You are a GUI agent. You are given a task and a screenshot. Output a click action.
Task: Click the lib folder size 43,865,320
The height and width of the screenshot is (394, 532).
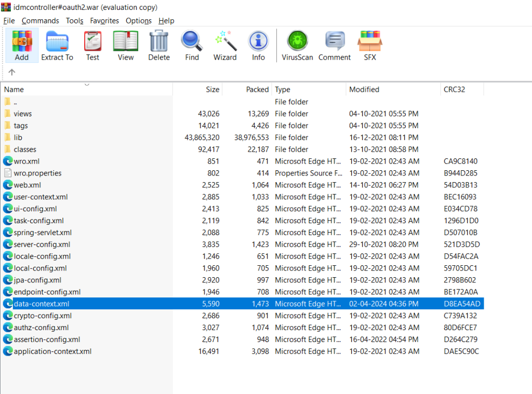202,138
